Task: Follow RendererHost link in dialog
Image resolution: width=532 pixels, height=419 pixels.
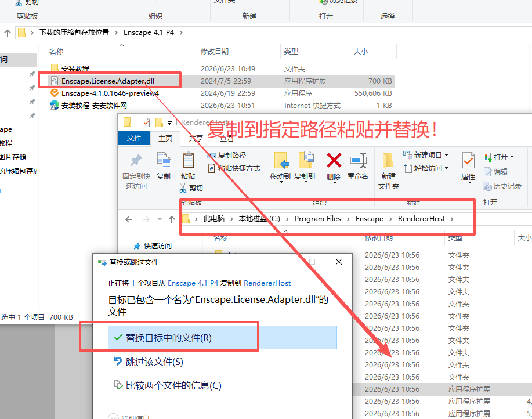Action: click(267, 283)
